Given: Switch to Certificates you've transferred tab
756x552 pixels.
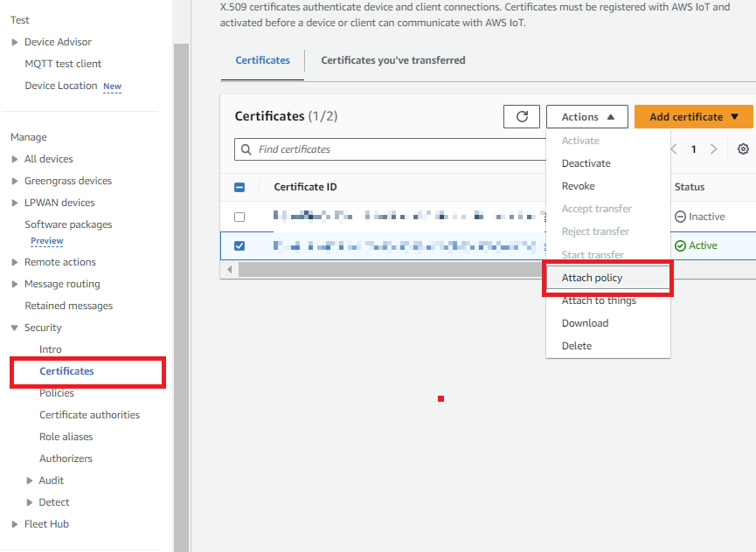Looking at the screenshot, I should pos(392,60).
